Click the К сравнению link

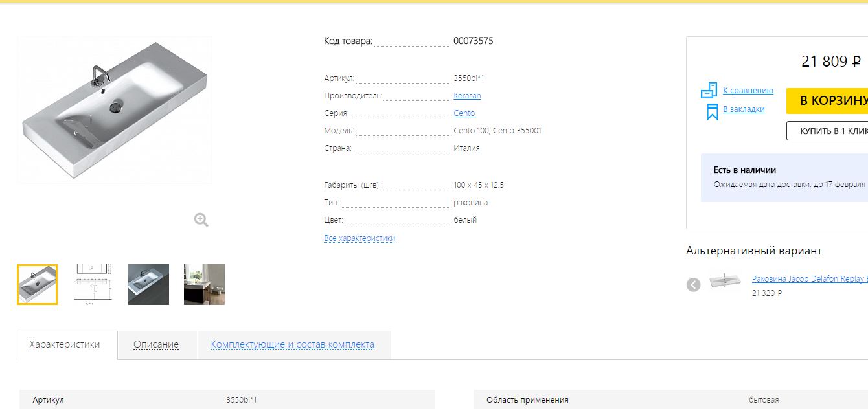[748, 91]
